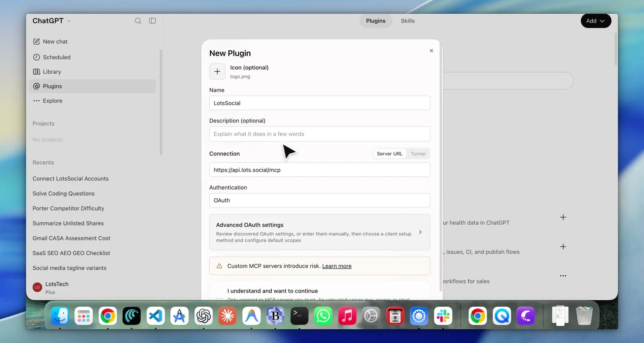Screen dimensions: 644x343
Task: Open Social media tagline variants chat
Action: (70, 268)
